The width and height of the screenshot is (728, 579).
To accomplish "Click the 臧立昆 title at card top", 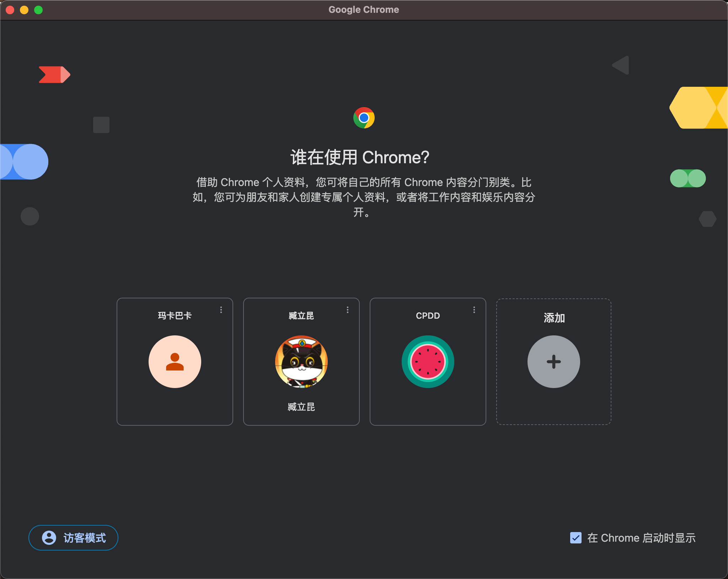I will click(301, 315).
